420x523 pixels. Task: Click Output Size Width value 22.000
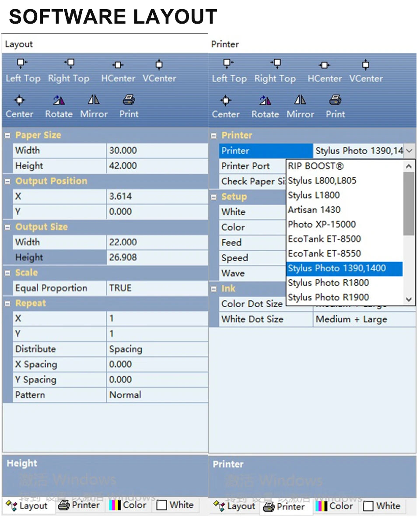(157, 242)
